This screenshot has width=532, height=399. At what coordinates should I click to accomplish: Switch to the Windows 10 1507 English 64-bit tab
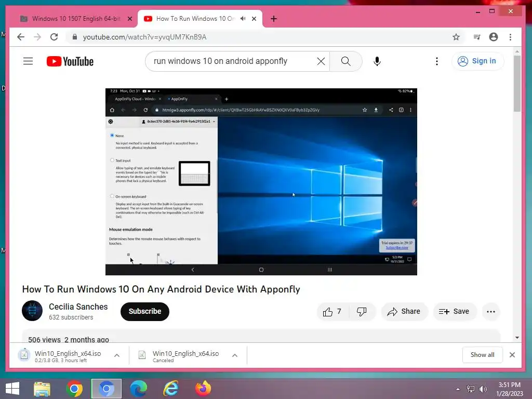(x=76, y=19)
